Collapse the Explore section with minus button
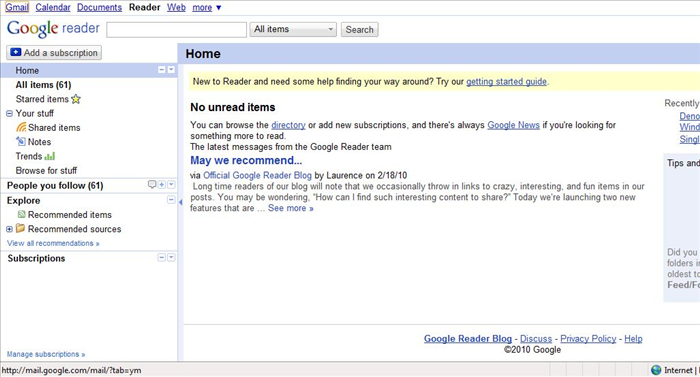Image resolution: width=700 pixels, height=377 pixels. (171, 200)
